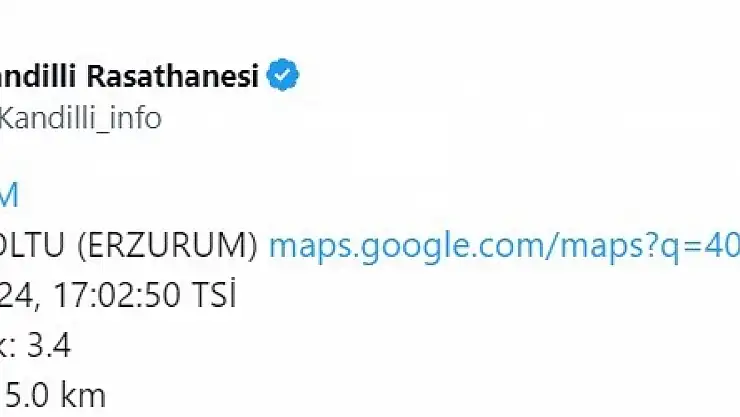Screen dimensions: 740x417
Task: Click the blue hashtag ending in M
Action: tap(9, 195)
